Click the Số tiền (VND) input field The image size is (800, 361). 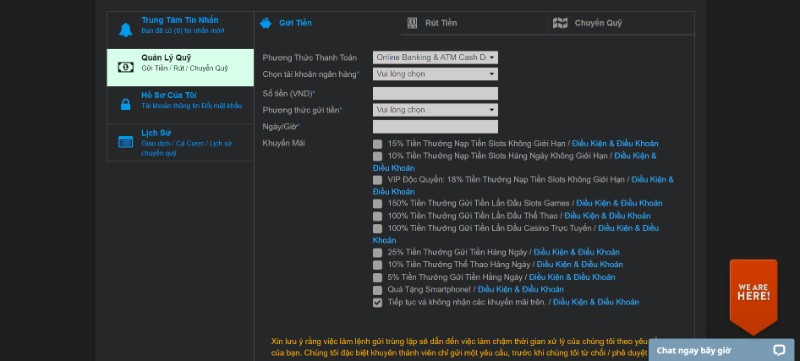tap(435, 93)
